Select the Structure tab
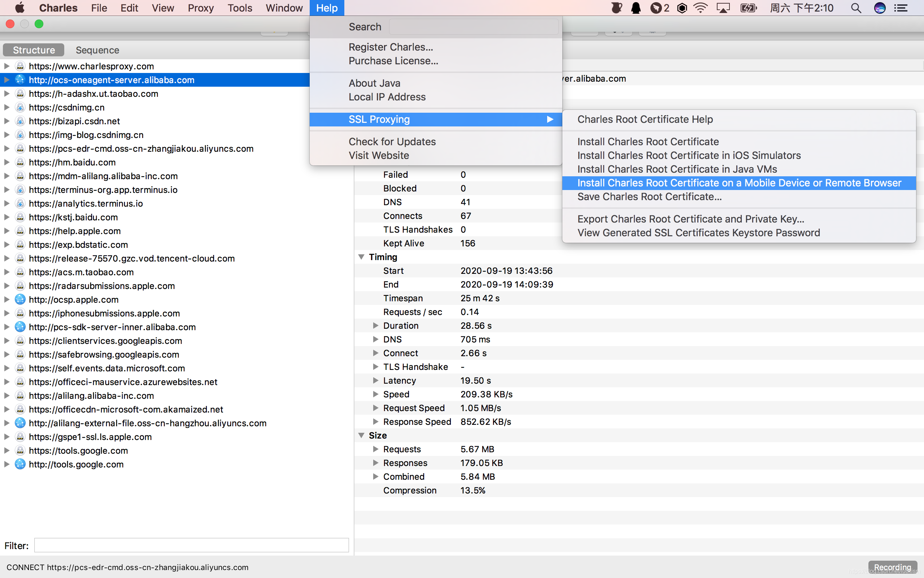The width and height of the screenshot is (924, 578). 34,50
